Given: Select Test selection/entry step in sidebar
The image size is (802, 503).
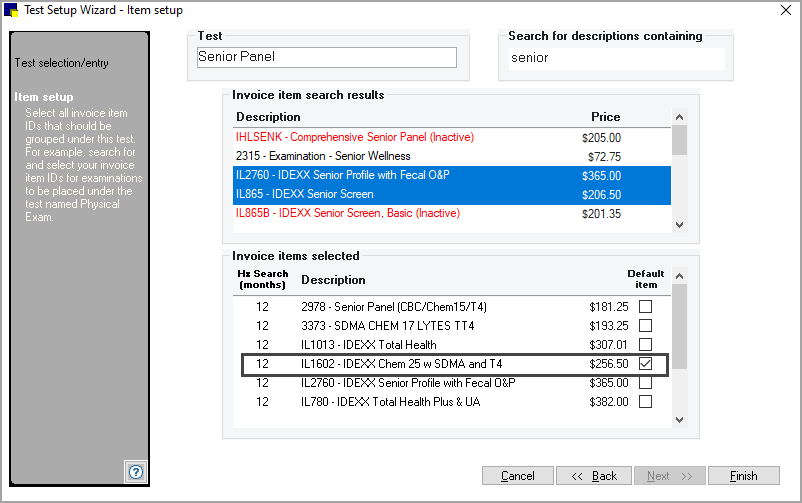Looking at the screenshot, I should point(61,63).
